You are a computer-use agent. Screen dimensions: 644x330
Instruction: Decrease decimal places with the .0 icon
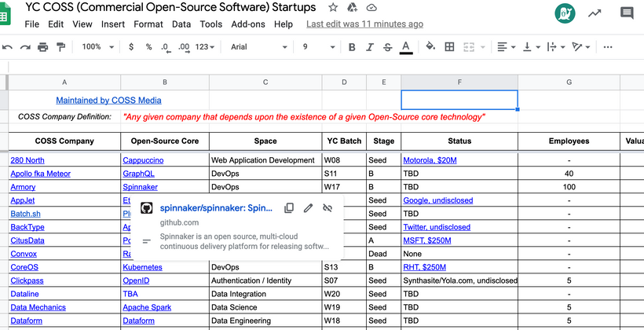tap(166, 48)
